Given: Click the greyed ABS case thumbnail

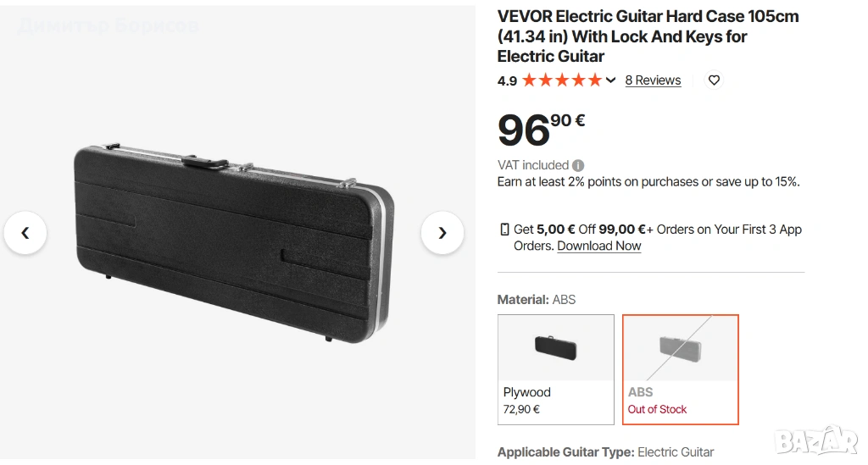Looking at the screenshot, I should pos(681,349).
